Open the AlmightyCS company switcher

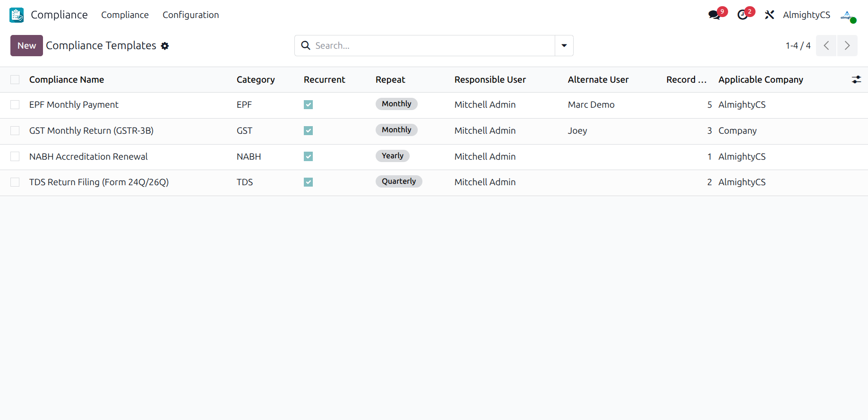click(x=807, y=15)
